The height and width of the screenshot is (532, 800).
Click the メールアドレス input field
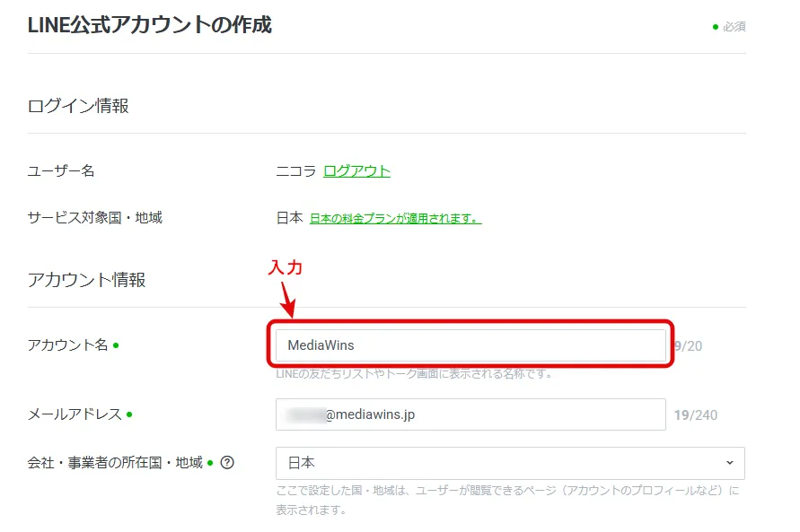pyautogui.click(x=470, y=414)
